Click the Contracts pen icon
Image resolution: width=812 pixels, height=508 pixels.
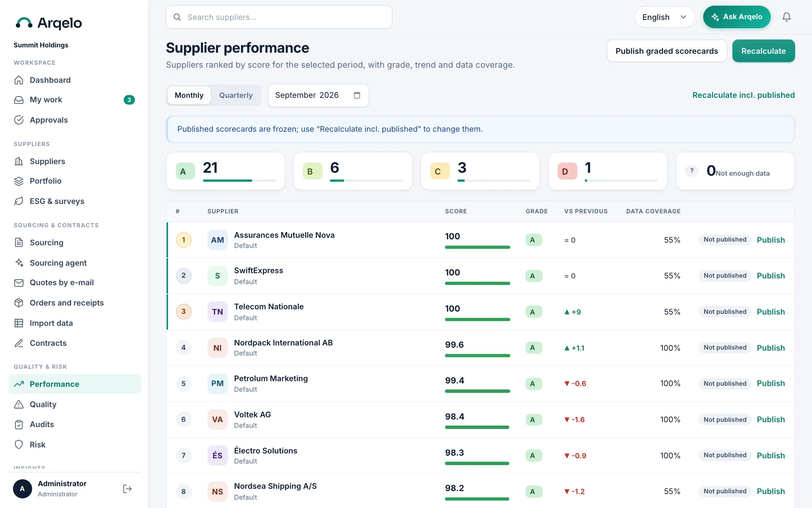tap(19, 343)
